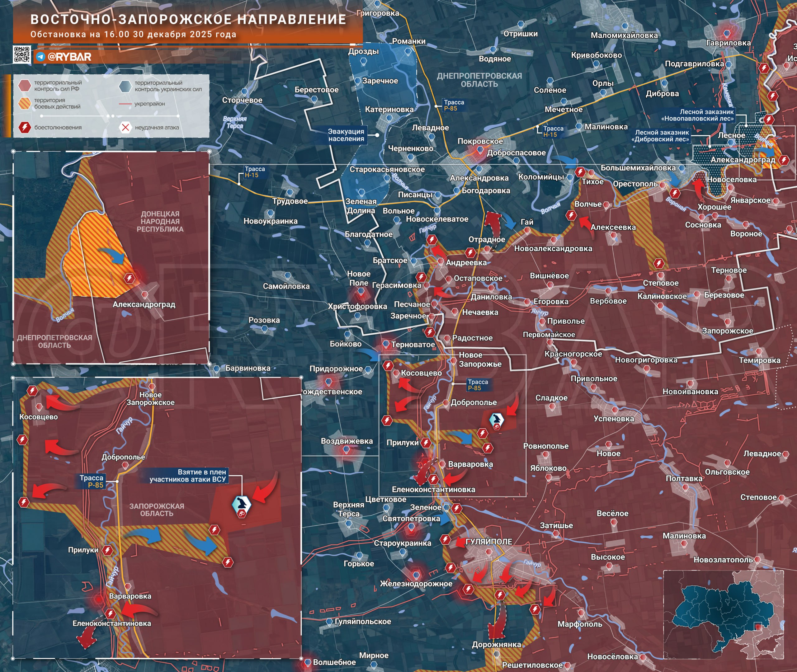
Task: Click the Трасса Р-85 label near Катериновка
Action: tap(454, 105)
